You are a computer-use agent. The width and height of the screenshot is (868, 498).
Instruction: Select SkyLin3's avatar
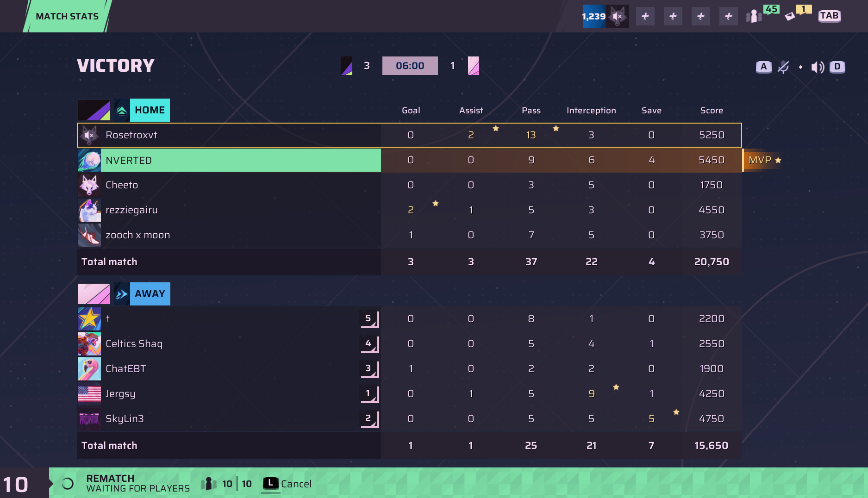pyautogui.click(x=89, y=419)
